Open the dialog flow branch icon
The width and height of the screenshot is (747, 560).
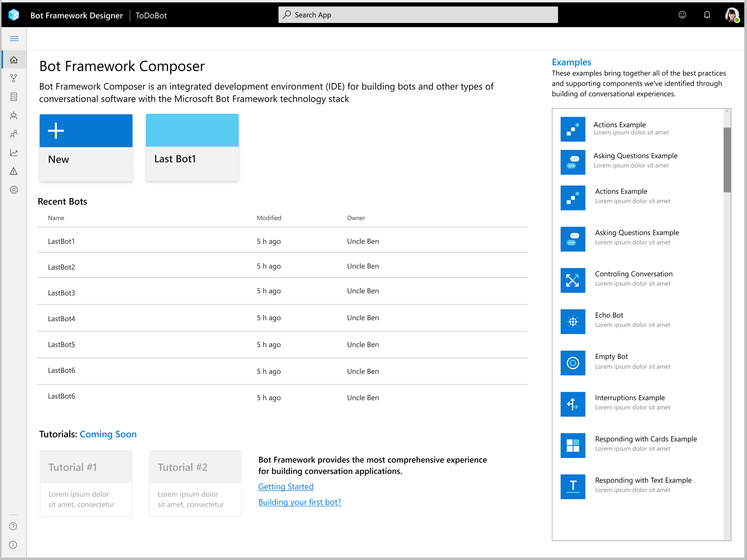pos(14,78)
